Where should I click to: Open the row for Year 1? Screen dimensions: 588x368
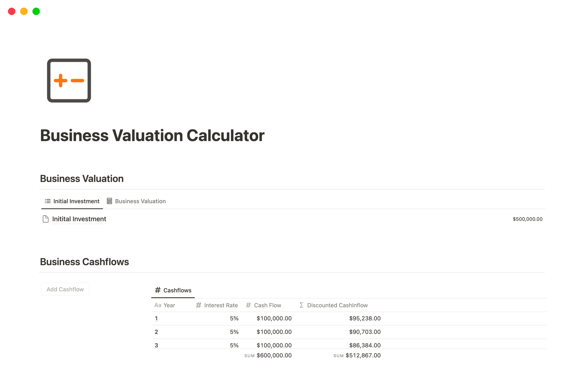click(156, 318)
